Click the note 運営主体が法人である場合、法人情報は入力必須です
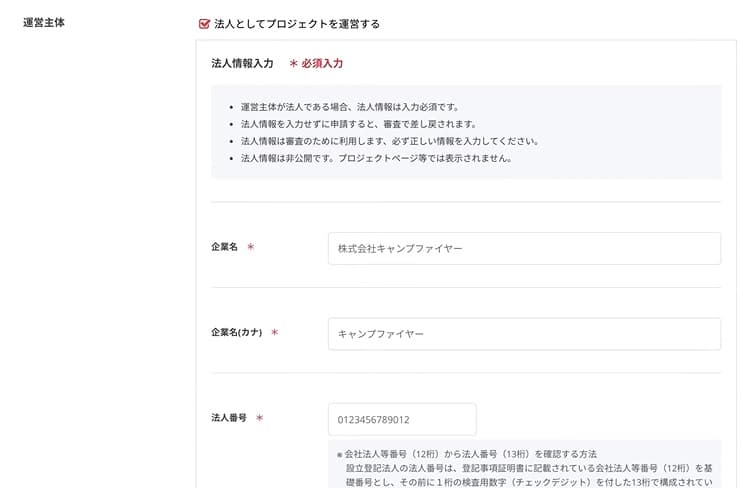743x488 pixels. click(350, 107)
